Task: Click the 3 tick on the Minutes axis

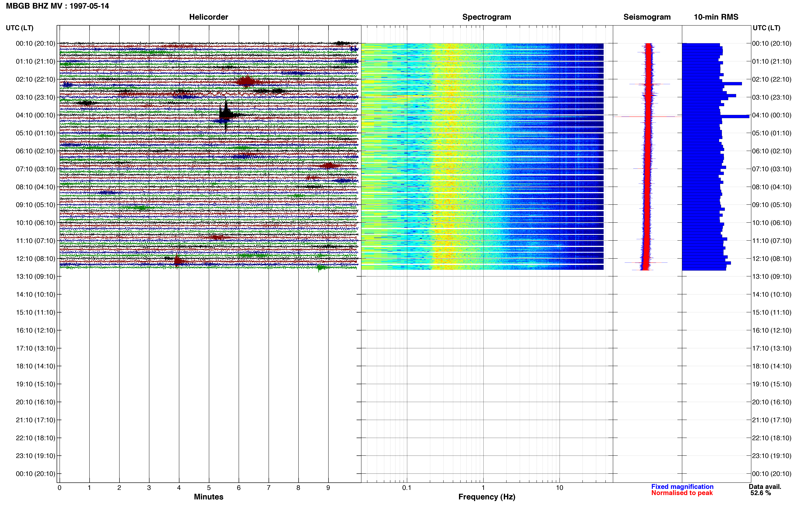Action: coord(149,487)
